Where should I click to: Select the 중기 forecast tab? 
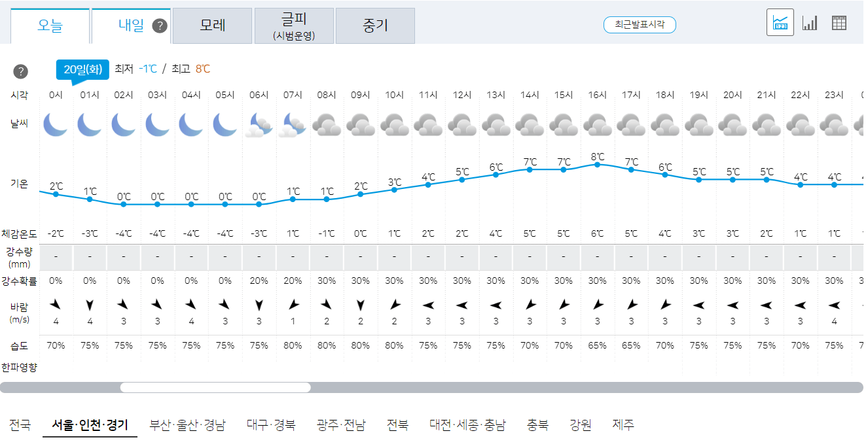click(x=375, y=26)
